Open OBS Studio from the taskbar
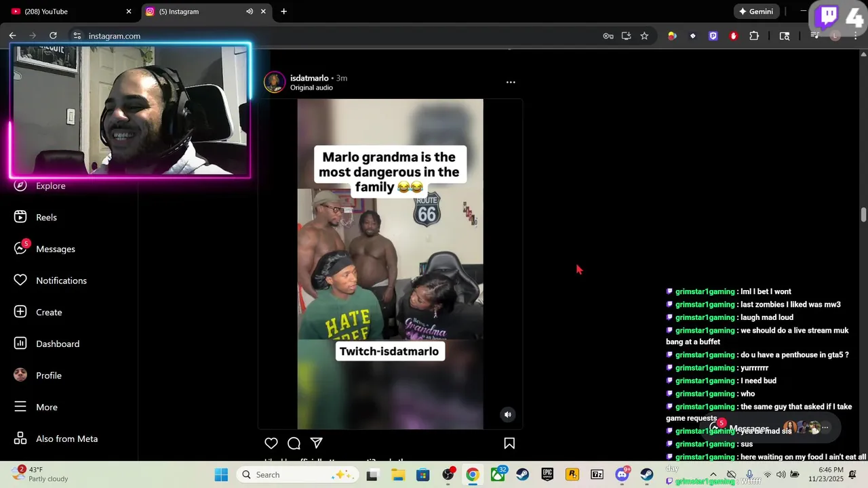The height and width of the screenshot is (488, 868). (x=448, y=474)
